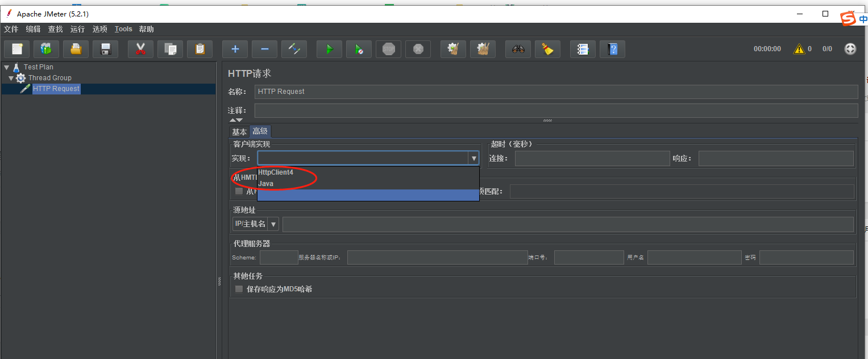Viewport: 868px width, 359px height.
Task: Close the 实现 dropdown using its arrow
Action: click(x=473, y=158)
